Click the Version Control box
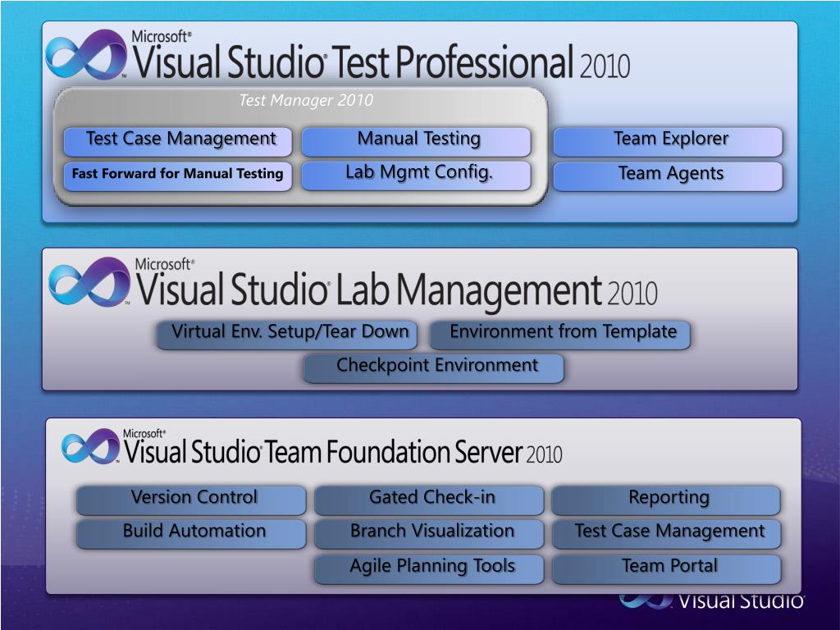Screen dimensions: 840x630 [x=191, y=500]
